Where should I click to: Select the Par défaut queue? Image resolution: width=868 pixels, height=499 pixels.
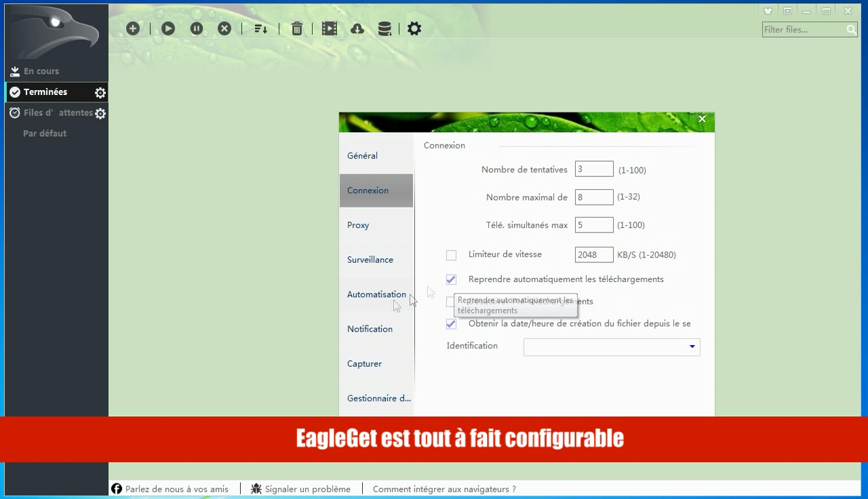[45, 134]
